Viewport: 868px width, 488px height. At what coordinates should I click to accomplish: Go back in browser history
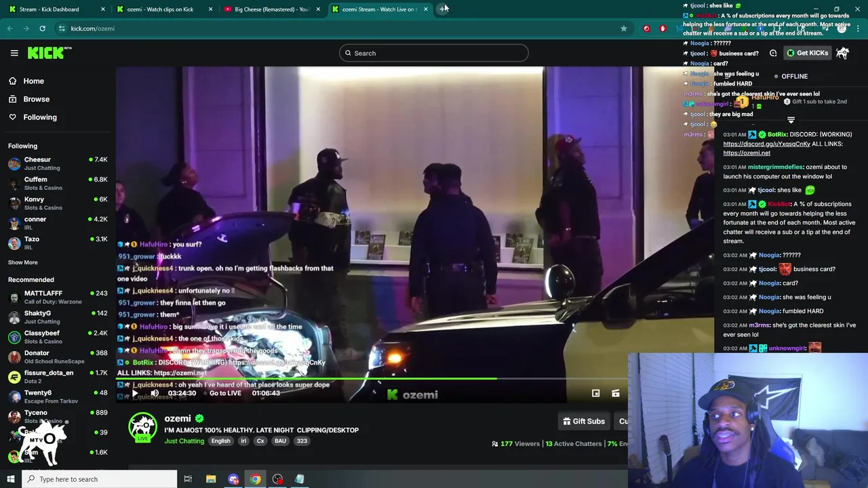9,28
